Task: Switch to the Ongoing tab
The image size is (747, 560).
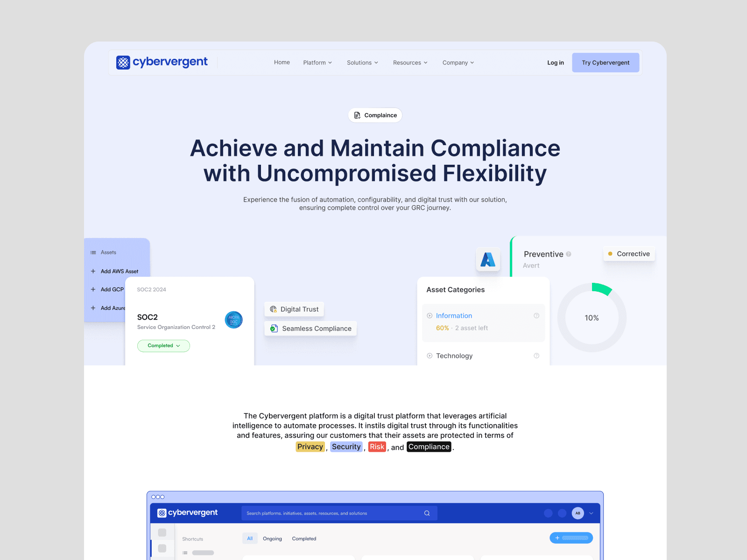Action: (272, 539)
